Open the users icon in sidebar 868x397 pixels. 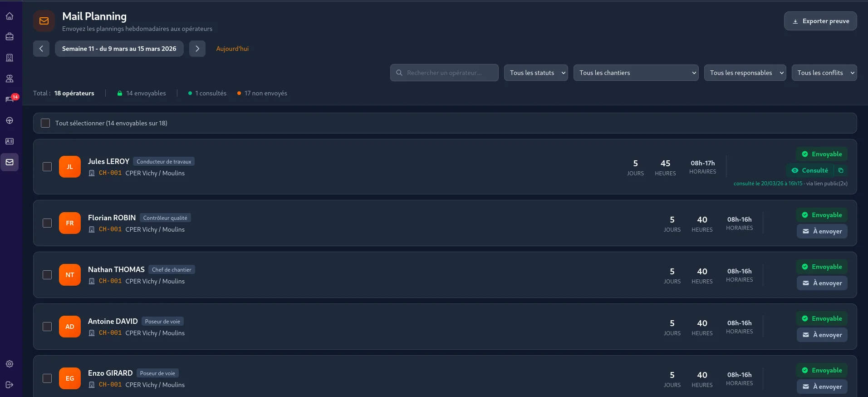10,79
